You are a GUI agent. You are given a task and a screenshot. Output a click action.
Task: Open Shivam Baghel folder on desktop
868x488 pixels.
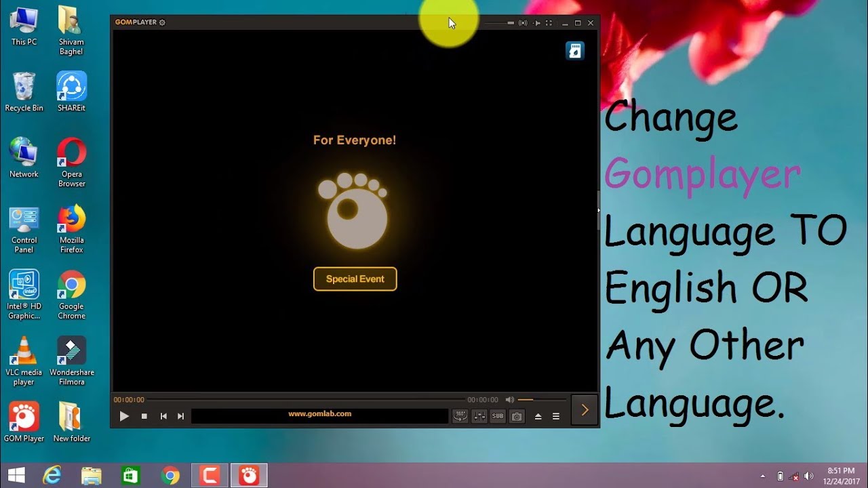[x=71, y=31]
